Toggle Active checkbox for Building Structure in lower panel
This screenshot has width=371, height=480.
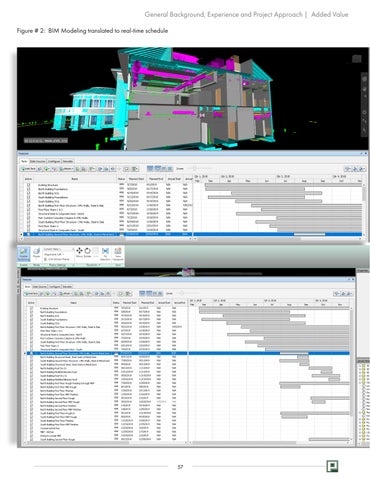pyautogui.click(x=31, y=308)
